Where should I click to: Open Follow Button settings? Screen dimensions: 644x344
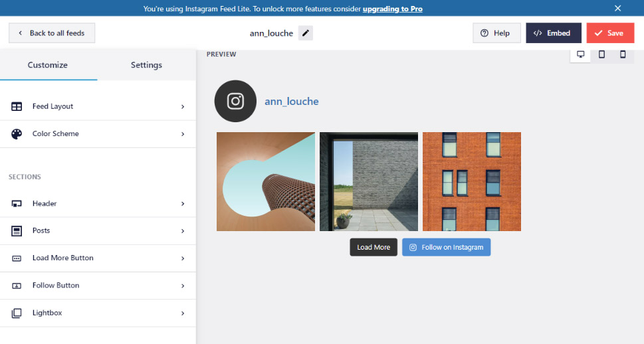pyautogui.click(x=98, y=286)
